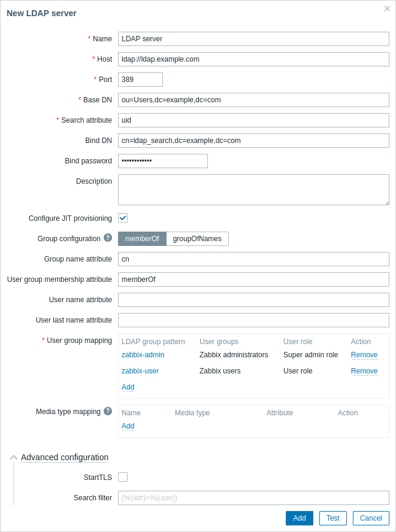Remove the zabbix-admin group mapping
This screenshot has width=396, height=532.
click(x=364, y=354)
